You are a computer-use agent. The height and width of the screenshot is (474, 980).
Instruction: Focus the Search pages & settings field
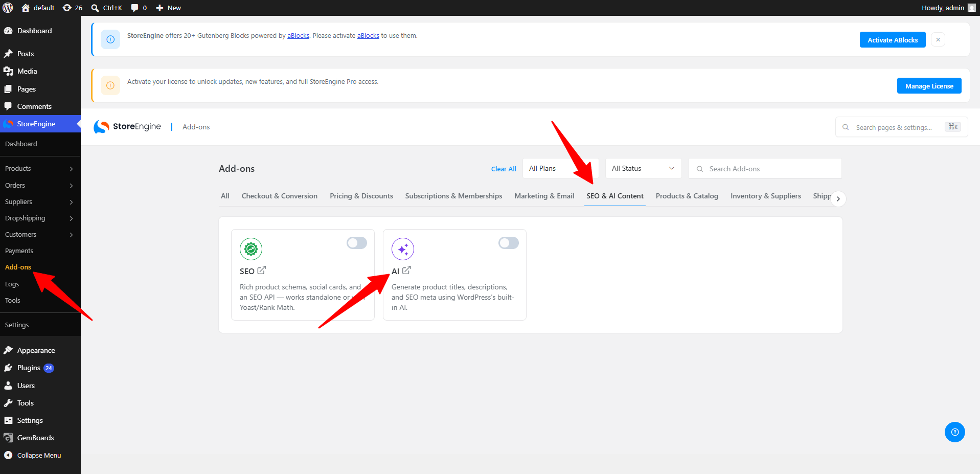[x=901, y=127]
